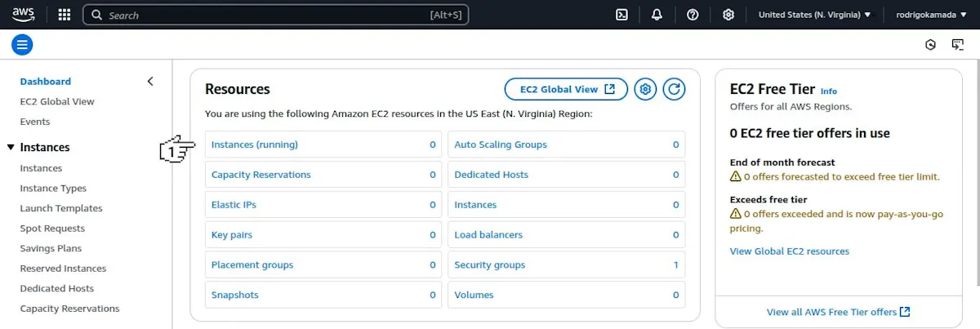Collapse the sidebar with left chevron
The height and width of the screenshot is (329, 980).
[149, 82]
